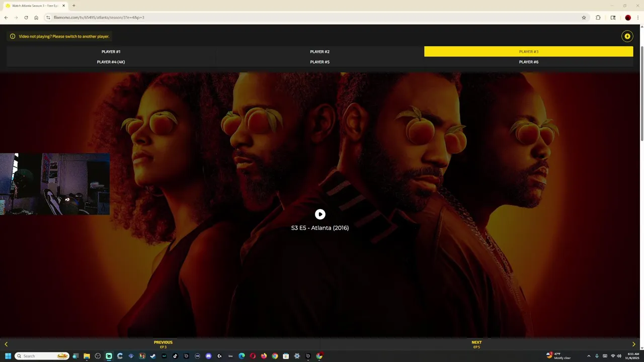Screen dimensions: 644x362
Task: Open TikTok from the taskbar
Action: pos(175,356)
